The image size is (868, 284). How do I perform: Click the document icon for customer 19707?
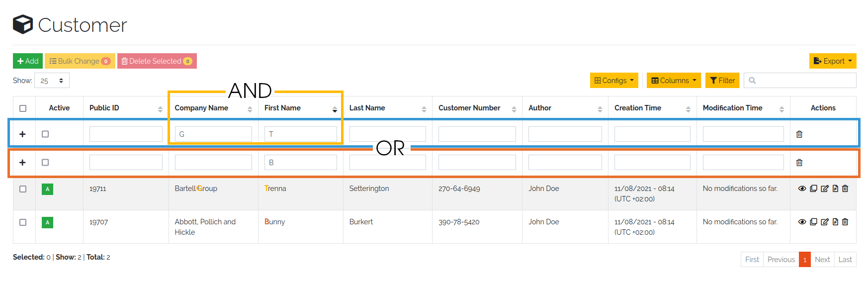pos(835,222)
